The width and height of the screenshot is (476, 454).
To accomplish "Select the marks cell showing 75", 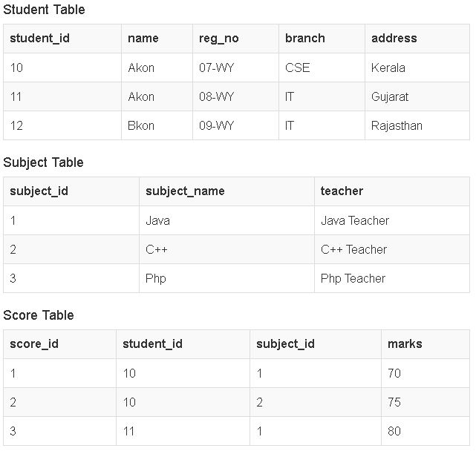I will [394, 402].
